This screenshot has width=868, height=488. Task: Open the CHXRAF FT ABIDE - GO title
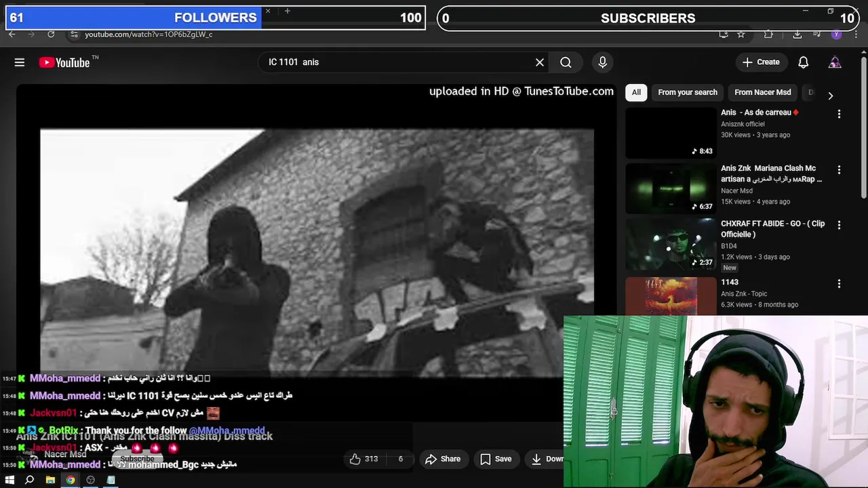click(x=773, y=229)
